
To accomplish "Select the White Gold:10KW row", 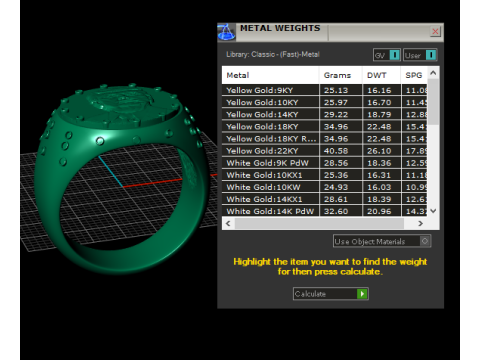I will 325,187.
